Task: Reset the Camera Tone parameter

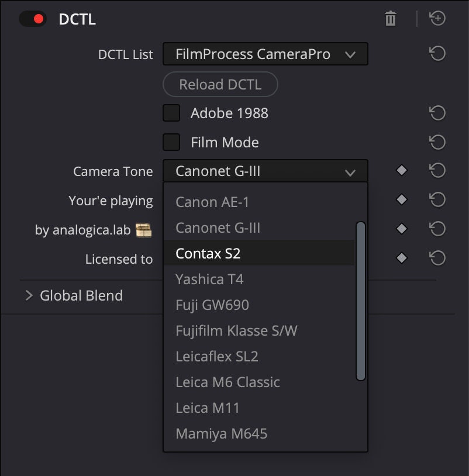Action: click(x=437, y=170)
